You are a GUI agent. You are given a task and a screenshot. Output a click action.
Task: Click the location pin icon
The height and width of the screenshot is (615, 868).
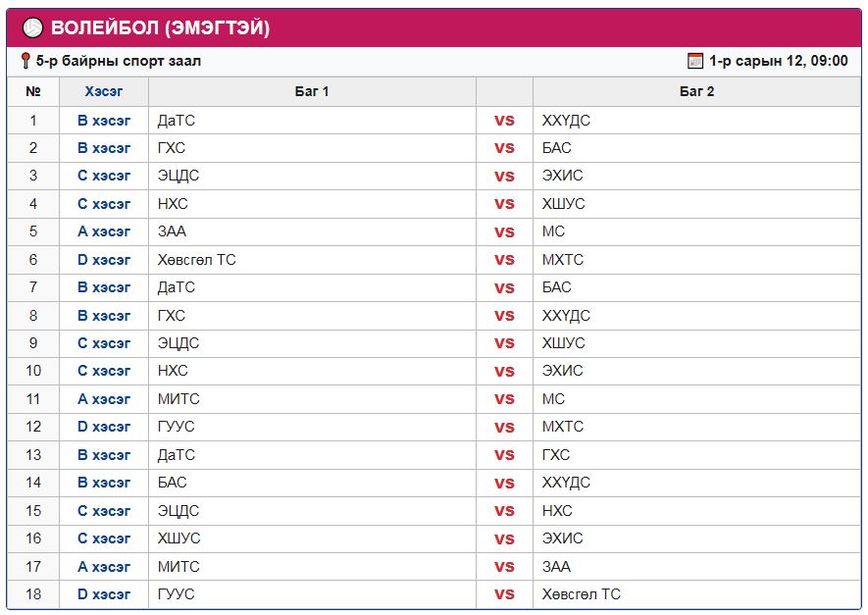tap(26, 61)
